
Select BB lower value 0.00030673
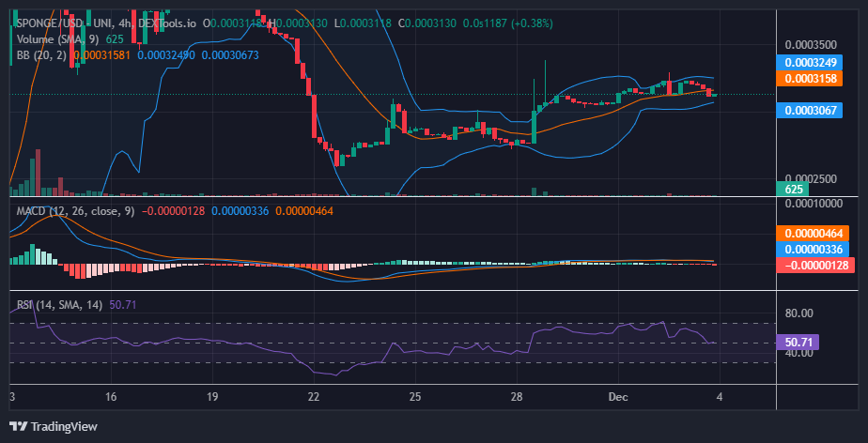pos(230,55)
